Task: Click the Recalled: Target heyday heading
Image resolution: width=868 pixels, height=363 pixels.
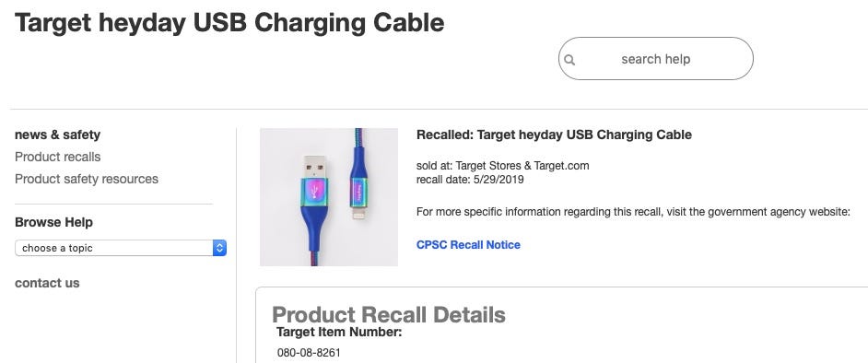Action: pos(554,135)
